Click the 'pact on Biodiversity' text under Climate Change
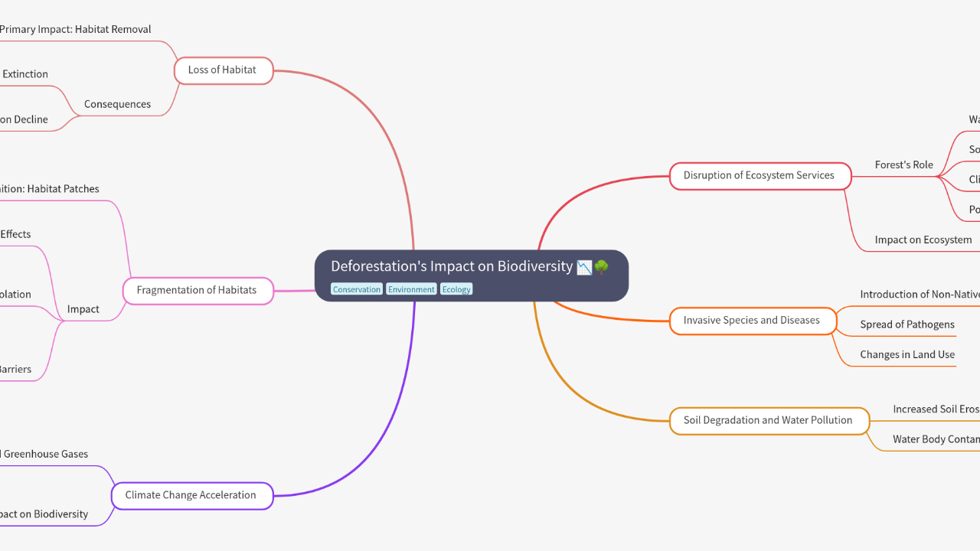The height and width of the screenshot is (551, 980). (44, 514)
